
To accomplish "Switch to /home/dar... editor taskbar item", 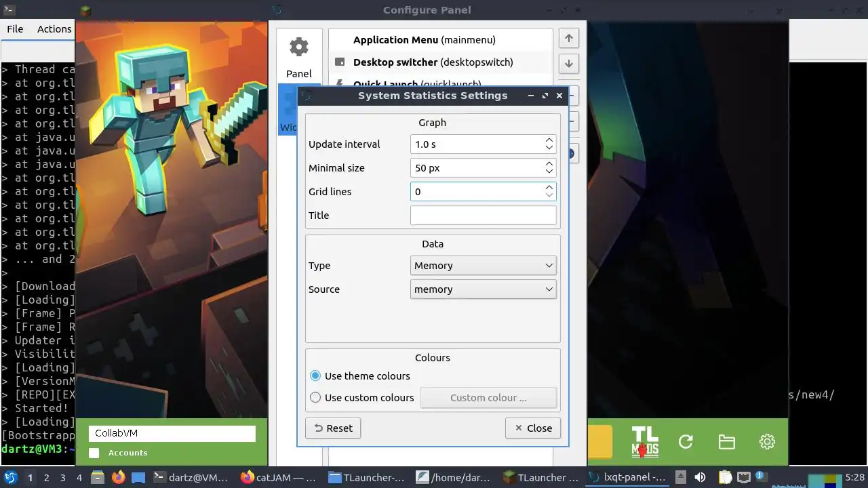I will click(x=454, y=478).
